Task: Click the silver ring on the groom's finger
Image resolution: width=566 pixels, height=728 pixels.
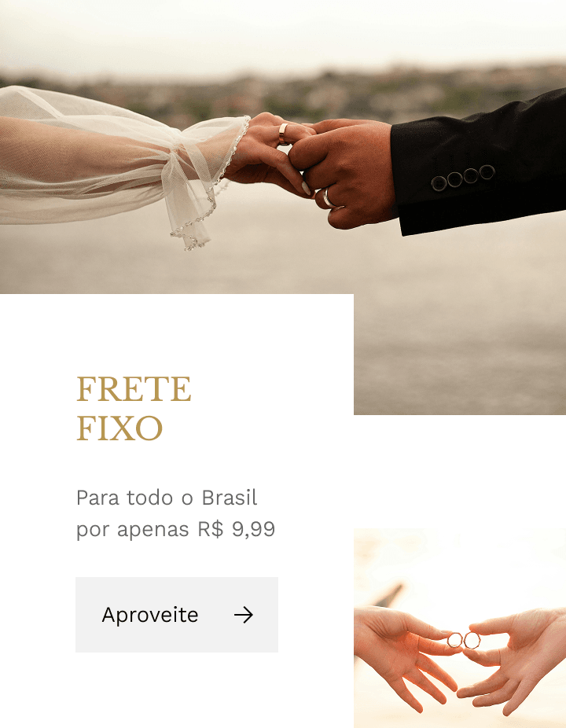Action: [x=328, y=197]
